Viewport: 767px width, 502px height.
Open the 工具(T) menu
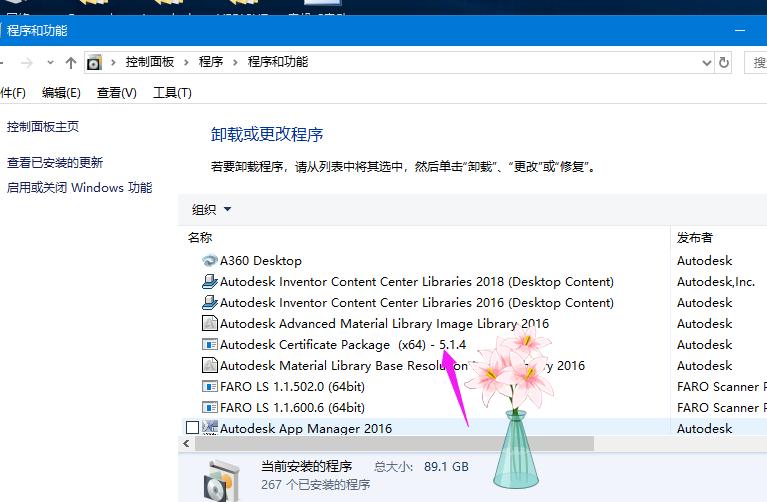[x=172, y=92]
